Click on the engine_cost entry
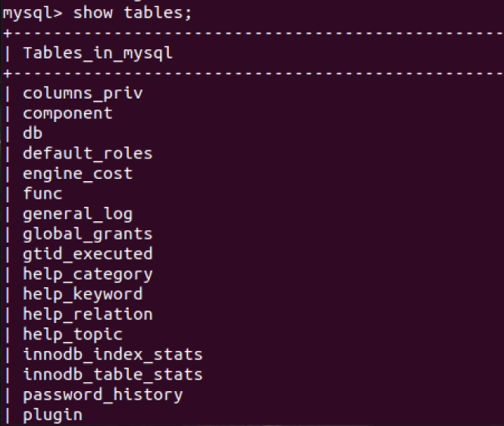 coord(77,174)
